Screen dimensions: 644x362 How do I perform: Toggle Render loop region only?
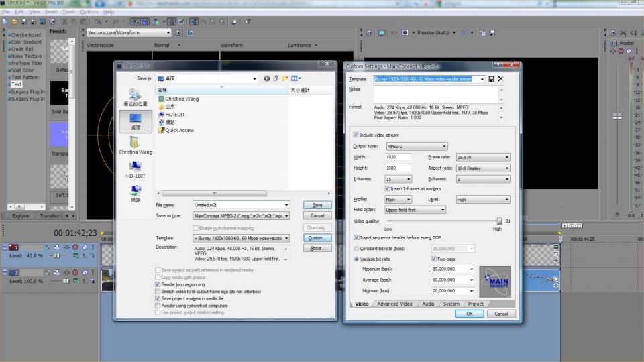pyautogui.click(x=158, y=284)
